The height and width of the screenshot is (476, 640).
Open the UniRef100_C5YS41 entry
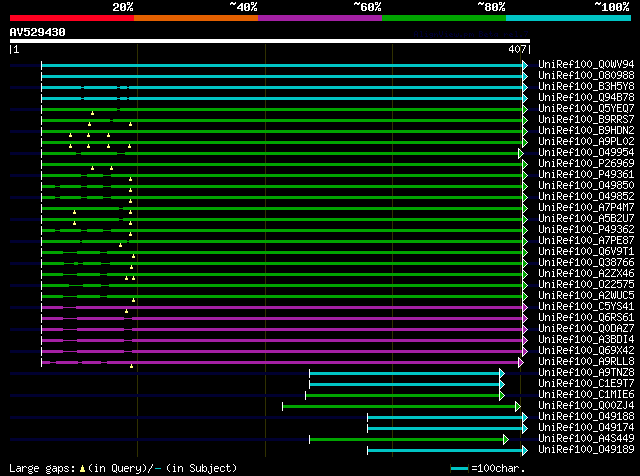coord(586,307)
